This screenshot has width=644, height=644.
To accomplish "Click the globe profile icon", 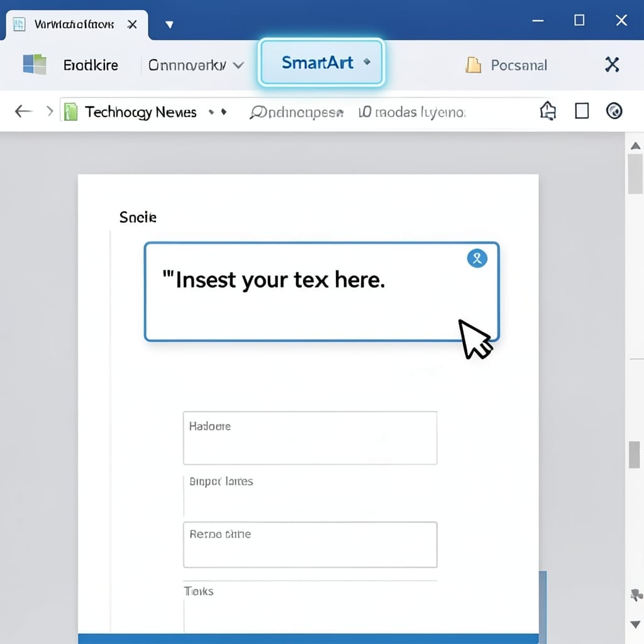I will pos(614,111).
